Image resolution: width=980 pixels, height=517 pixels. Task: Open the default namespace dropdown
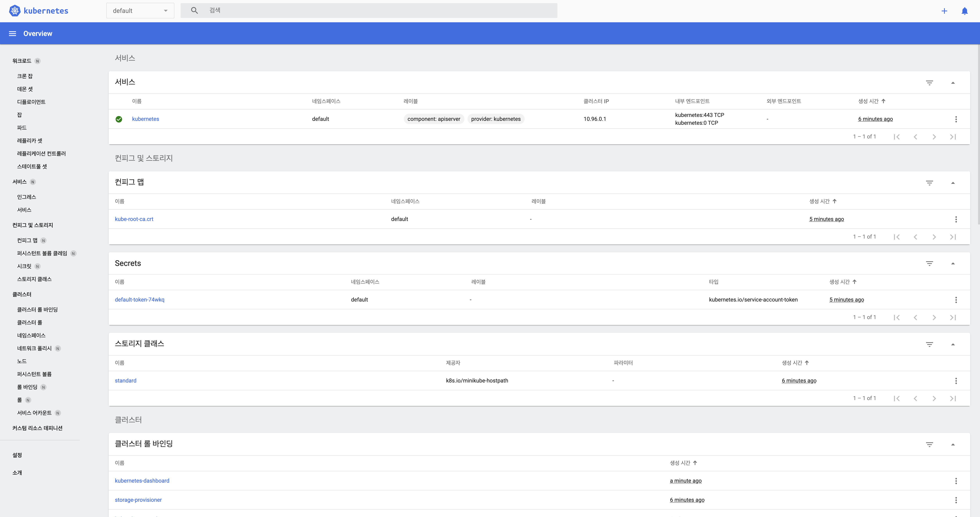click(x=140, y=11)
